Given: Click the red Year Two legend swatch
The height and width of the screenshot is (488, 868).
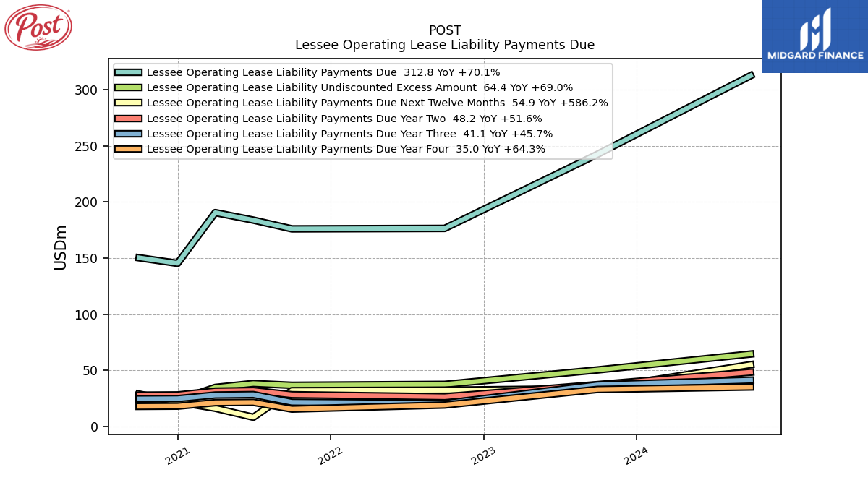Looking at the screenshot, I should 128,119.
